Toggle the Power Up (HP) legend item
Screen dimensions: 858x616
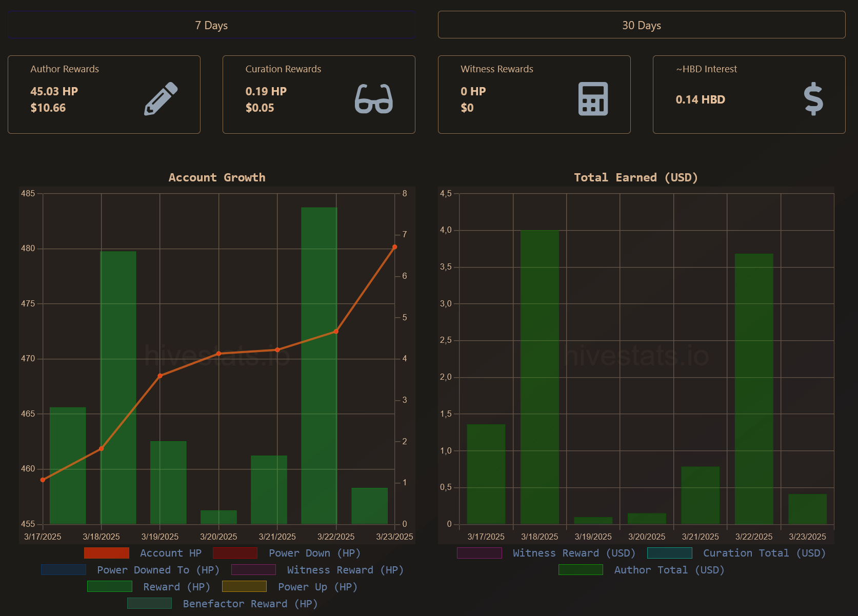[x=244, y=587]
